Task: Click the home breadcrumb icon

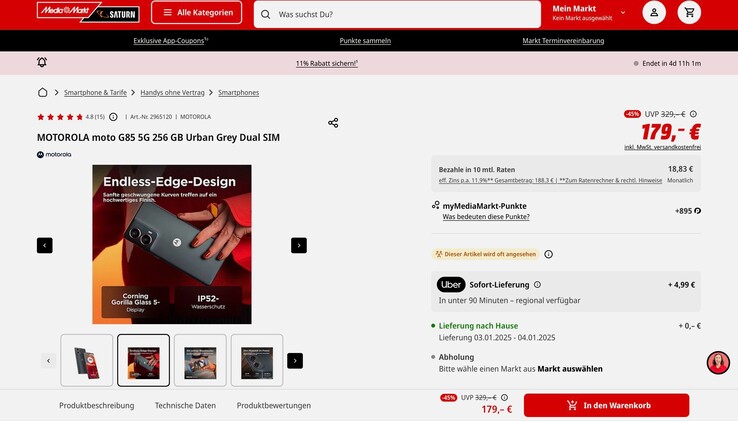Action: point(42,92)
